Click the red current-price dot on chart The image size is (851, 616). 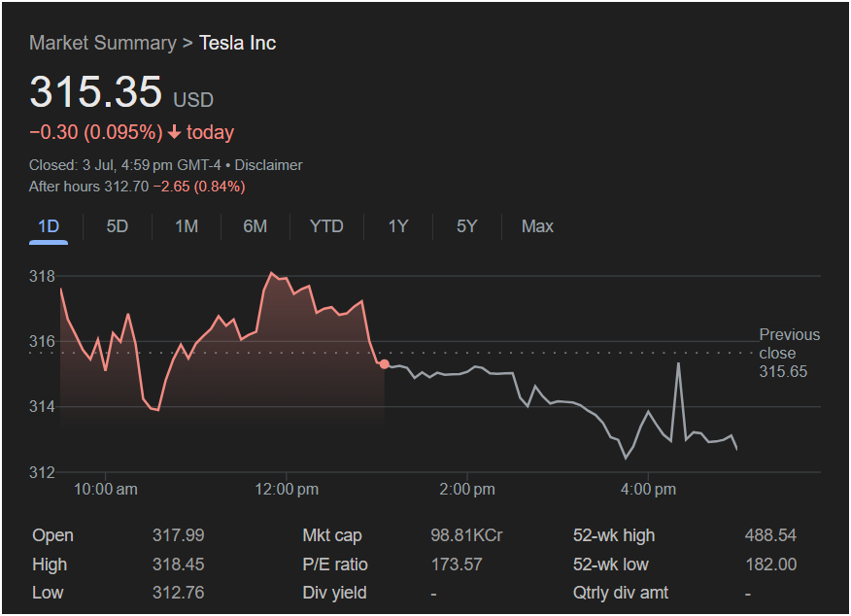[385, 364]
